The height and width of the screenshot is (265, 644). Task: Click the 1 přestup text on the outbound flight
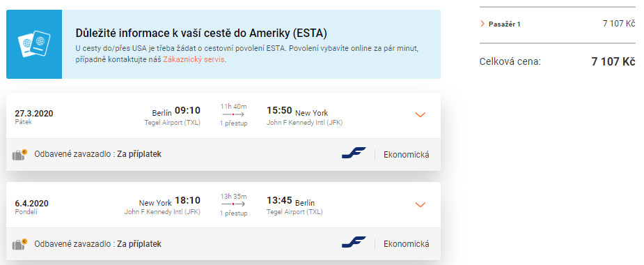233,123
